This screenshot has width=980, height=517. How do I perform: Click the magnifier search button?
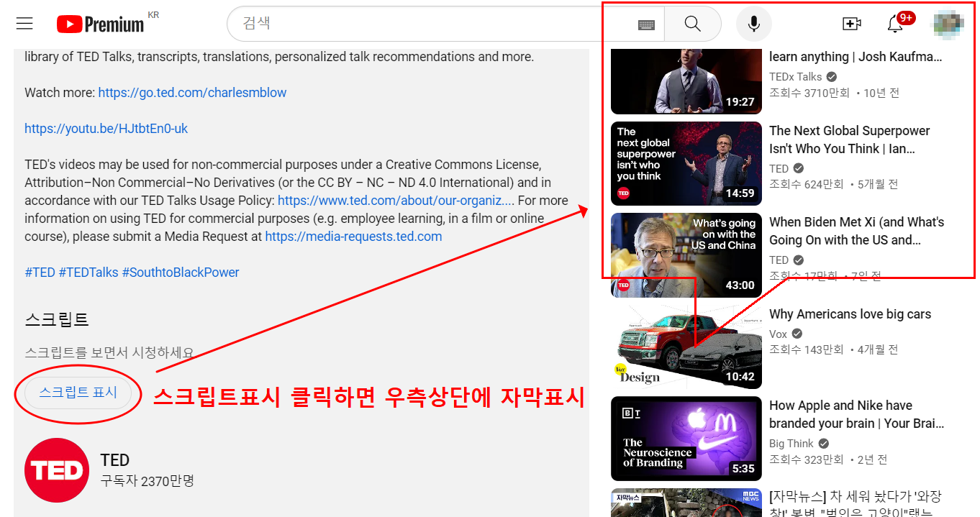[692, 24]
